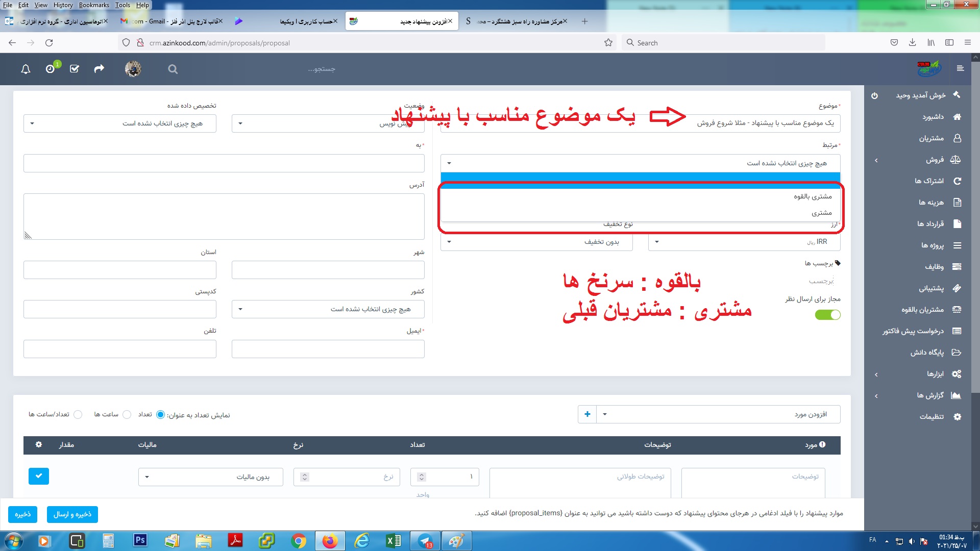Viewport: 980px width, 551px height.
Task: Open قرارداد ها in the sidebar
Action: pyautogui.click(x=930, y=224)
